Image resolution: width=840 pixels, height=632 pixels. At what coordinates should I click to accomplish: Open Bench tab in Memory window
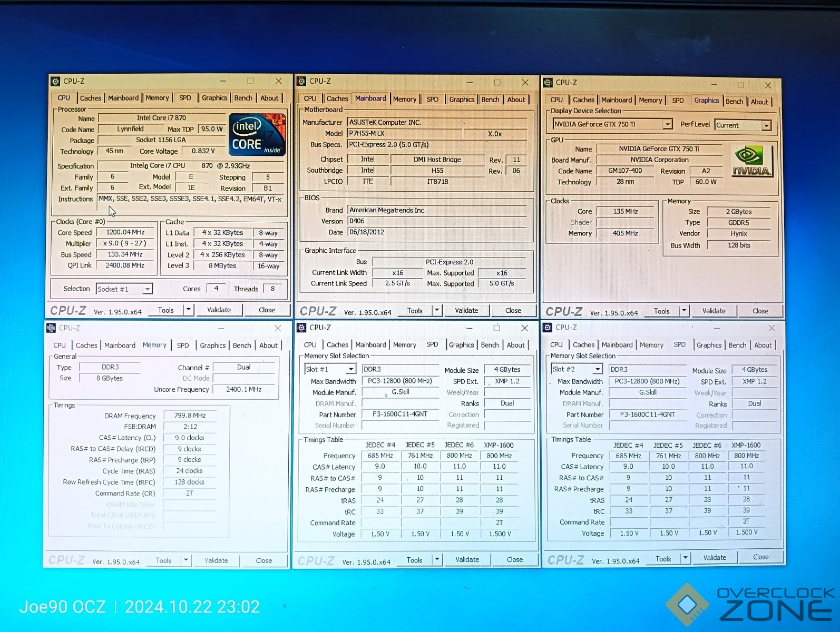[x=242, y=345]
